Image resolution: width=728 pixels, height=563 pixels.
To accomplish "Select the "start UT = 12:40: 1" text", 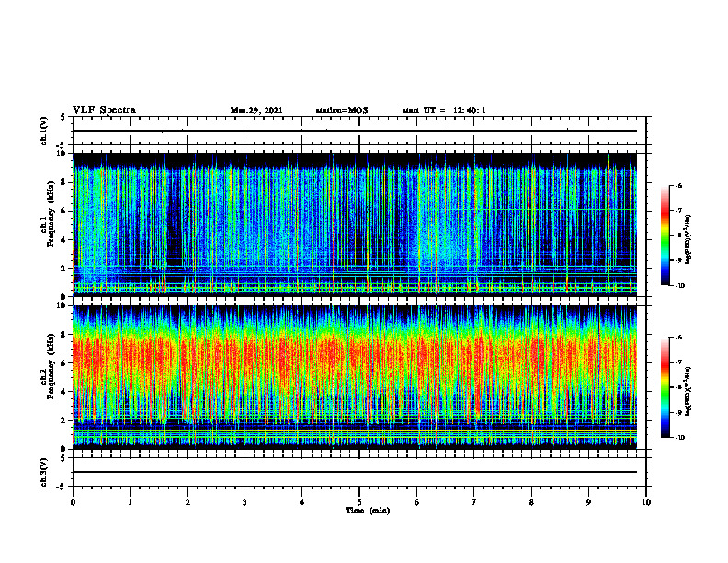I will click(x=444, y=110).
